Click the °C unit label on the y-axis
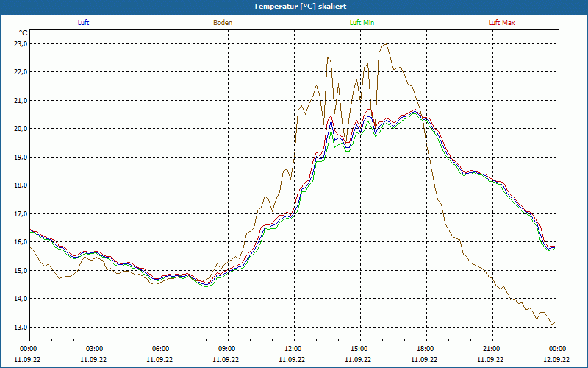The height and width of the screenshot is (368, 588). [24, 33]
